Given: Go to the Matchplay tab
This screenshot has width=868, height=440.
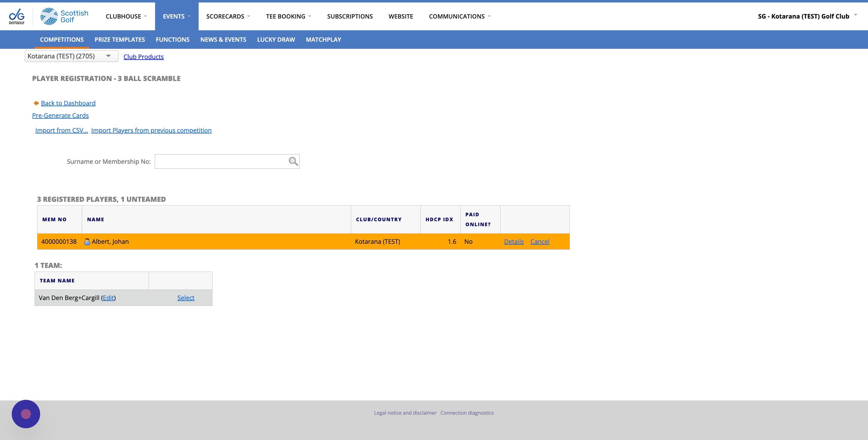Looking at the screenshot, I should (x=323, y=40).
